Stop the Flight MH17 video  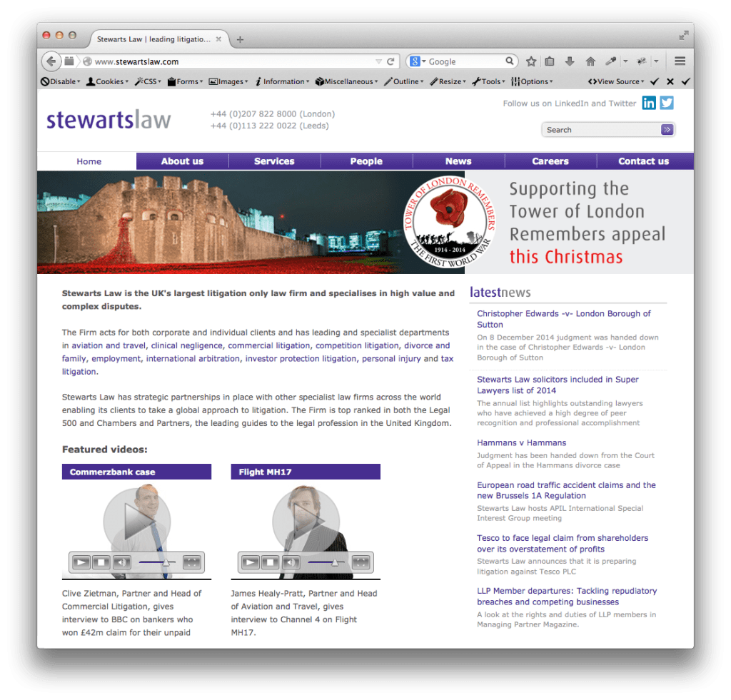[x=270, y=562]
